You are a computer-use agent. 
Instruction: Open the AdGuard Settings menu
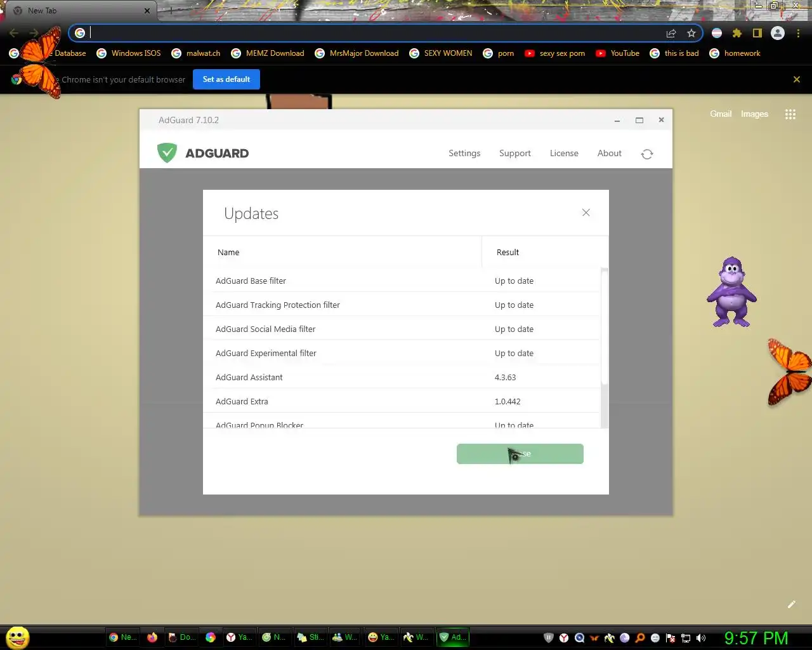[464, 153]
